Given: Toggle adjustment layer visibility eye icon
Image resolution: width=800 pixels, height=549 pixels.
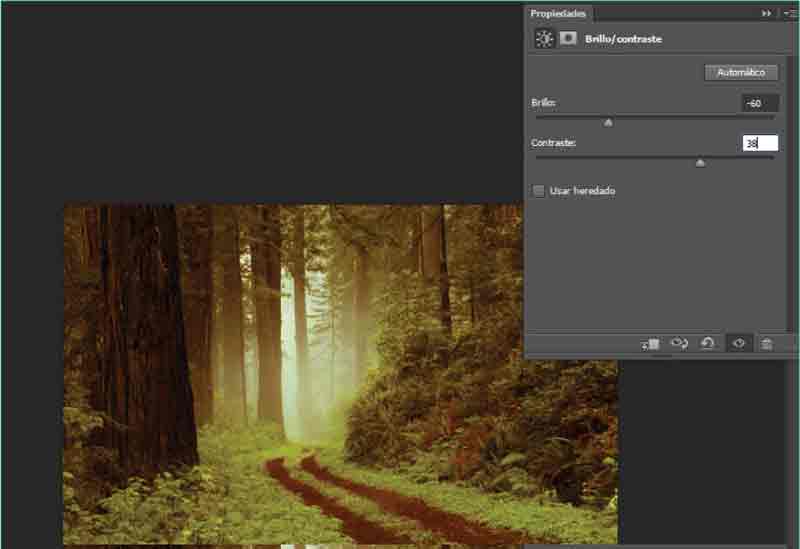Looking at the screenshot, I should 739,343.
